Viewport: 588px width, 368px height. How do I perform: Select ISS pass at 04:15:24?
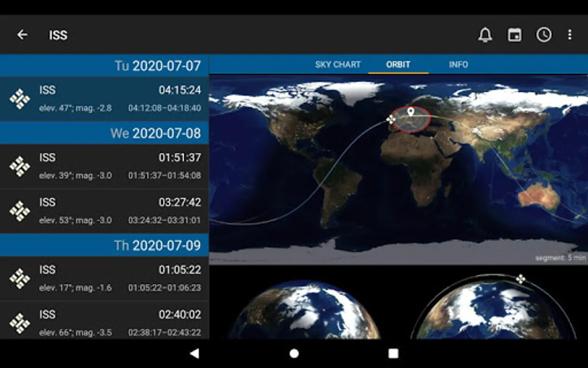point(105,99)
